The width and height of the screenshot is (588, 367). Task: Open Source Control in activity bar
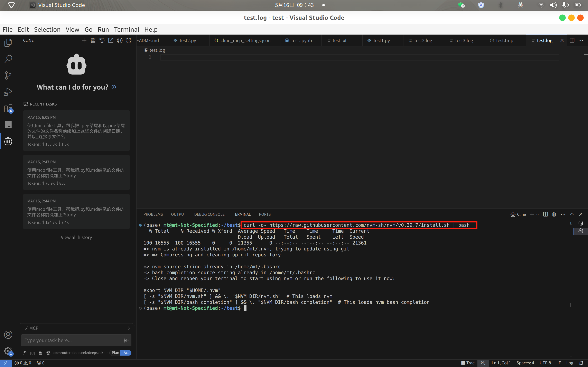point(8,75)
